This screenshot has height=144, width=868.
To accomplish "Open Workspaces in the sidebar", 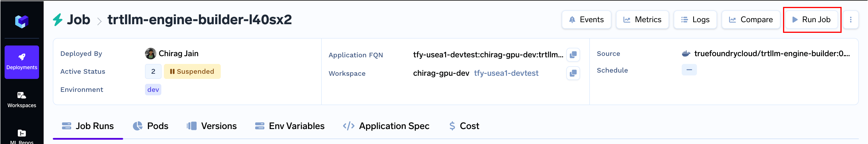I will 22,100.
